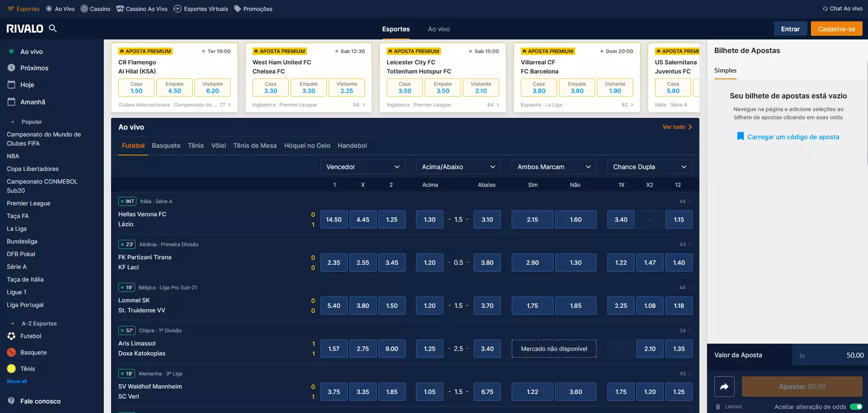Open the Vencedor market dropdown
Screen dimensions: 868x413
click(362, 167)
